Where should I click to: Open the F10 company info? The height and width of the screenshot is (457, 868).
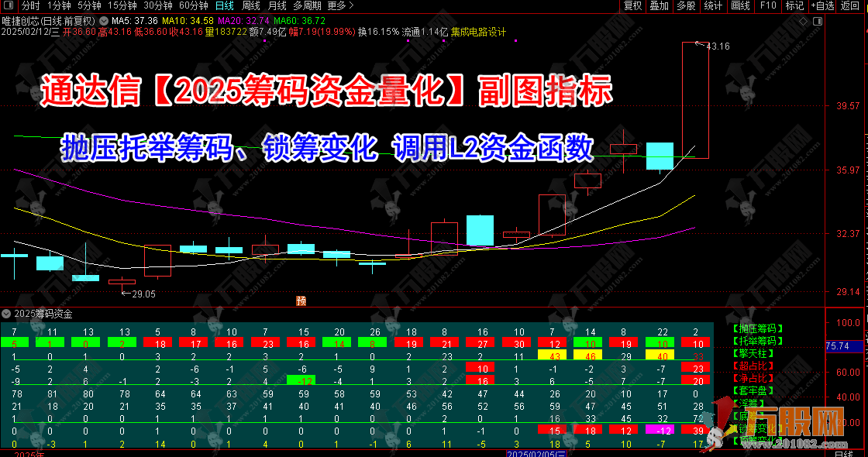coord(768,5)
